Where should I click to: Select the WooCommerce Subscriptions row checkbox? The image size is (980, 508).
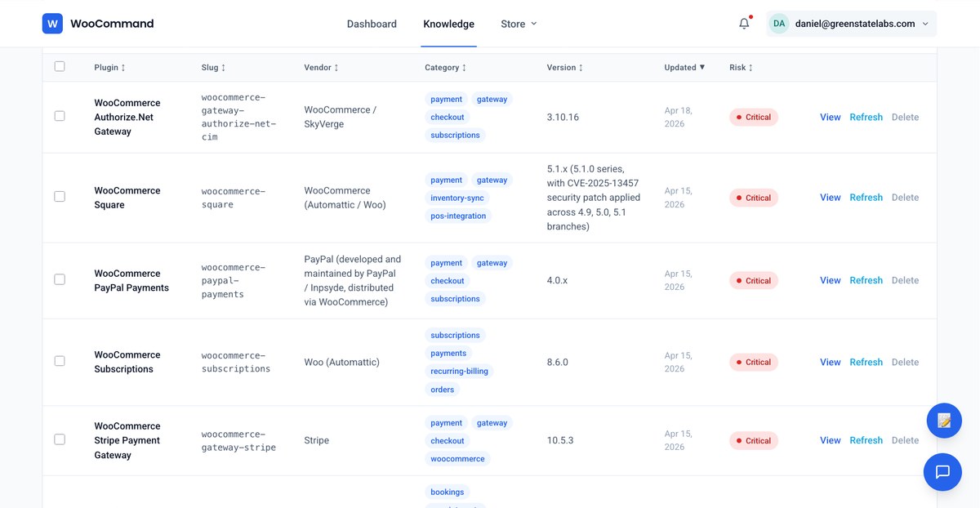(x=60, y=361)
